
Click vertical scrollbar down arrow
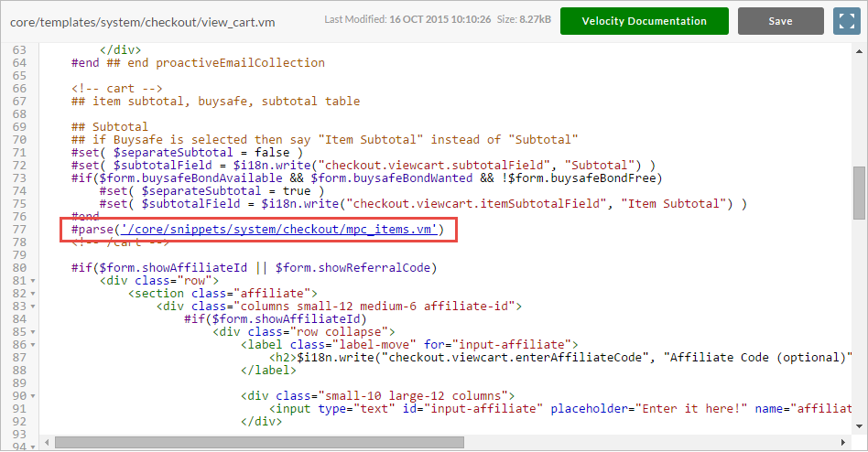(859, 426)
